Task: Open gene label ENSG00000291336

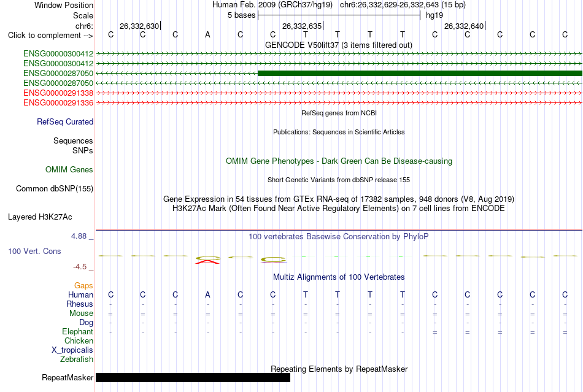Action: tap(58, 102)
